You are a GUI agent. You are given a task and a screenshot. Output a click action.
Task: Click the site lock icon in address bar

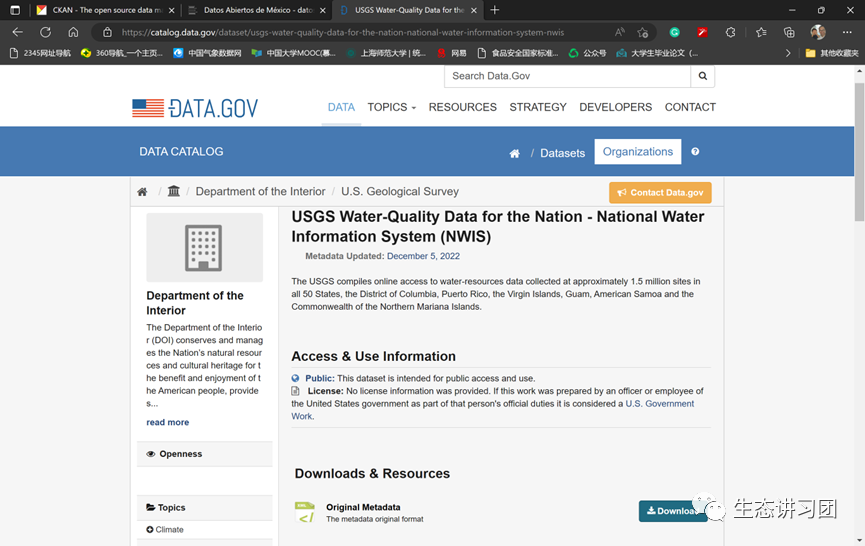tap(108, 33)
